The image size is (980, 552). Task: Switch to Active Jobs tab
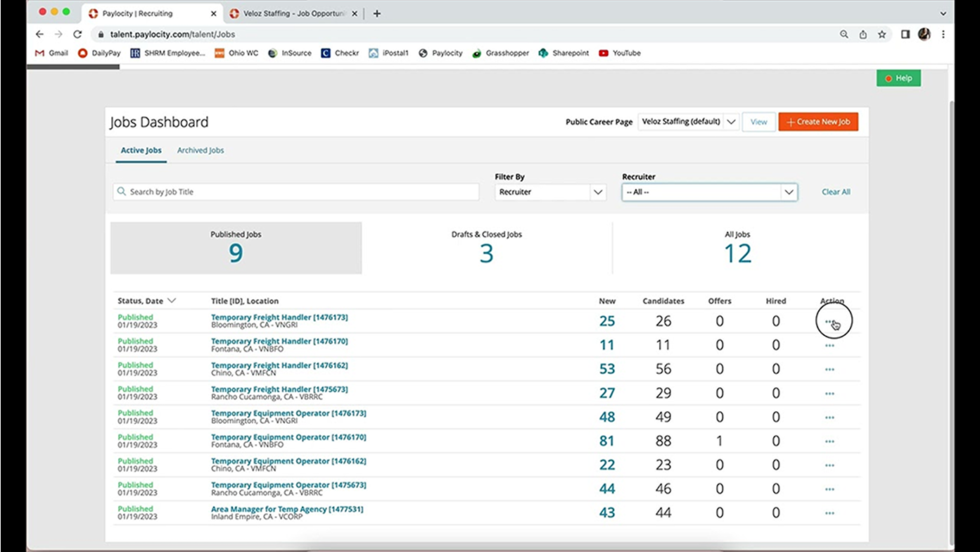click(x=141, y=151)
